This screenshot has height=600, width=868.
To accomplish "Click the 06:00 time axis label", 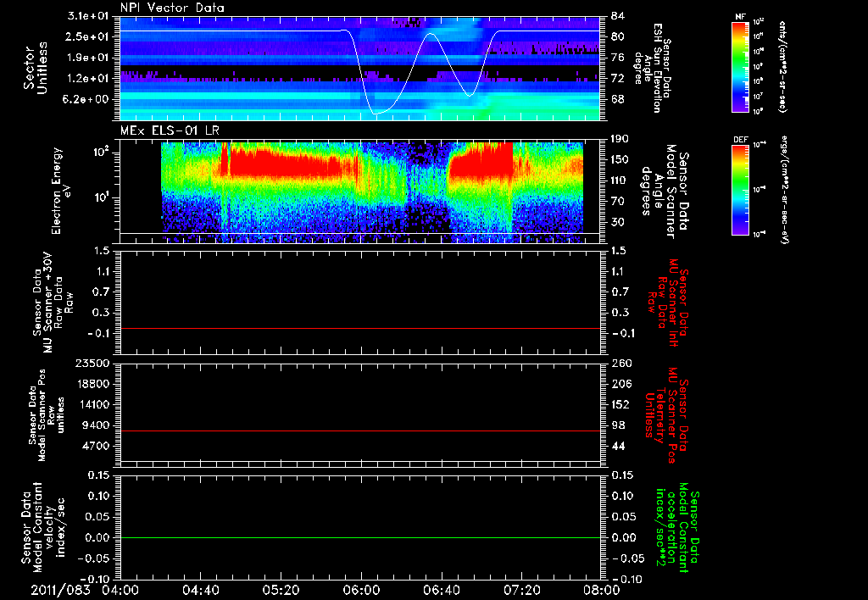I will [361, 590].
